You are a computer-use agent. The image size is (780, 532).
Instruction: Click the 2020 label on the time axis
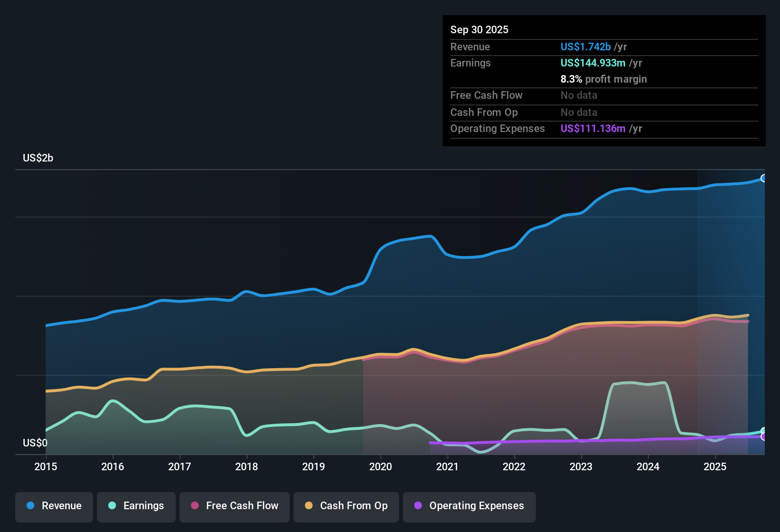tap(380, 467)
